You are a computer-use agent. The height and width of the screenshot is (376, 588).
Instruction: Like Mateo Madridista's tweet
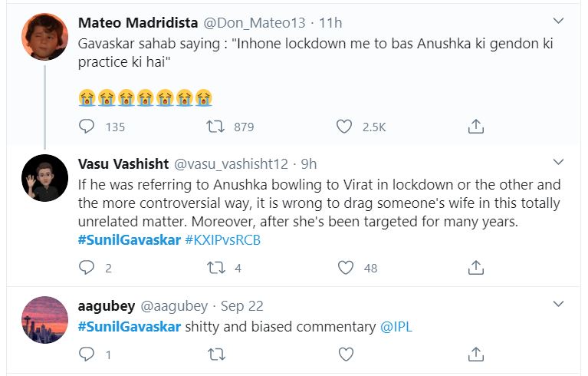(346, 126)
